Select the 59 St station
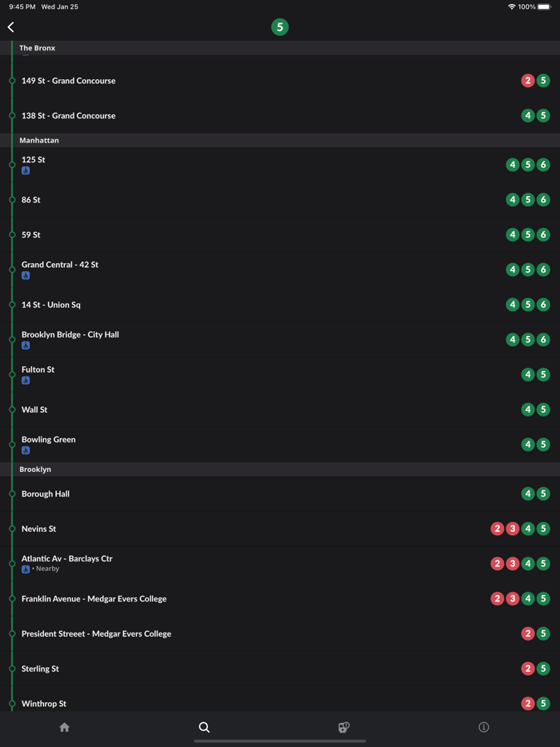 click(x=280, y=234)
